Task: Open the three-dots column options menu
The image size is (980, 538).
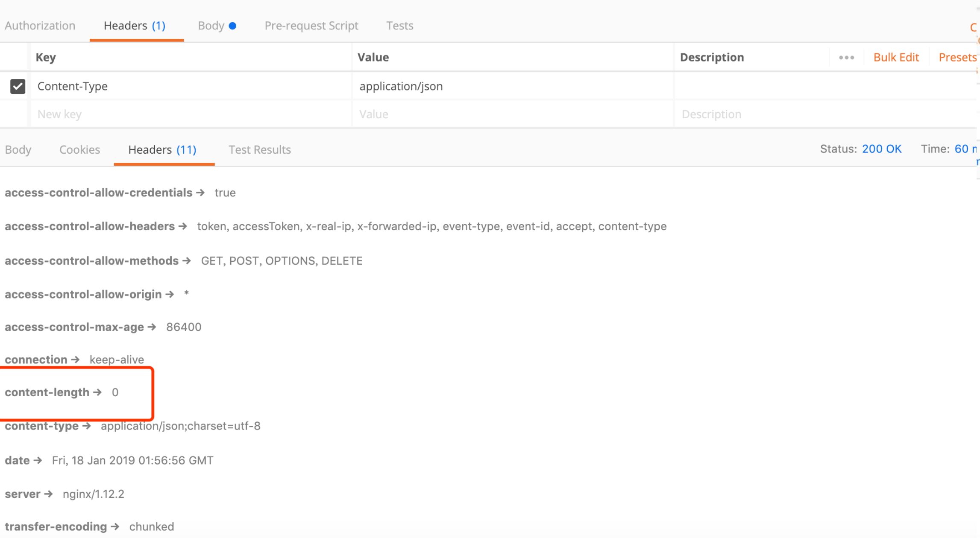Action: coord(846,58)
